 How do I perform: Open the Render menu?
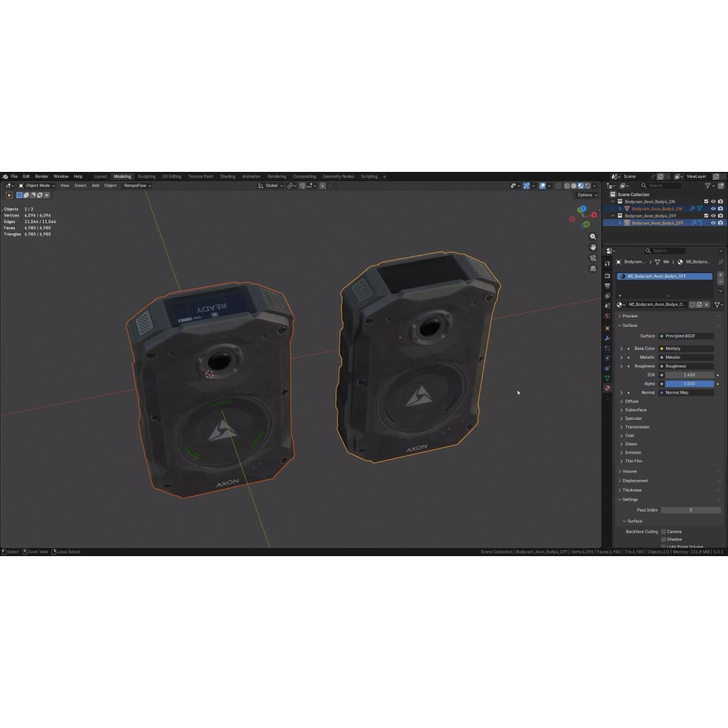pos(42,177)
